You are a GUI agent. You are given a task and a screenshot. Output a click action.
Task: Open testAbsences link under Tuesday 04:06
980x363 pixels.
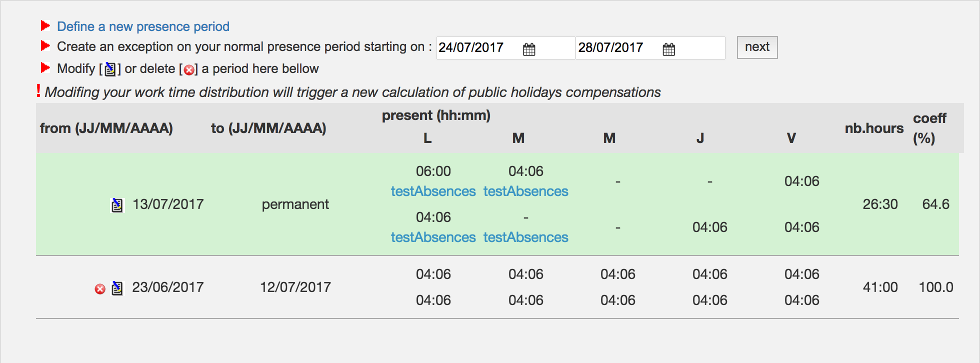coord(525,191)
